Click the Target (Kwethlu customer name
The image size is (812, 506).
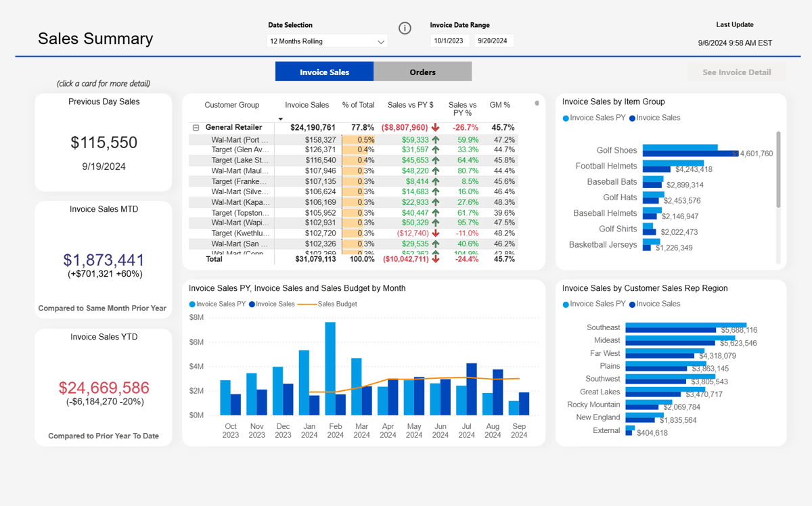tap(240, 233)
